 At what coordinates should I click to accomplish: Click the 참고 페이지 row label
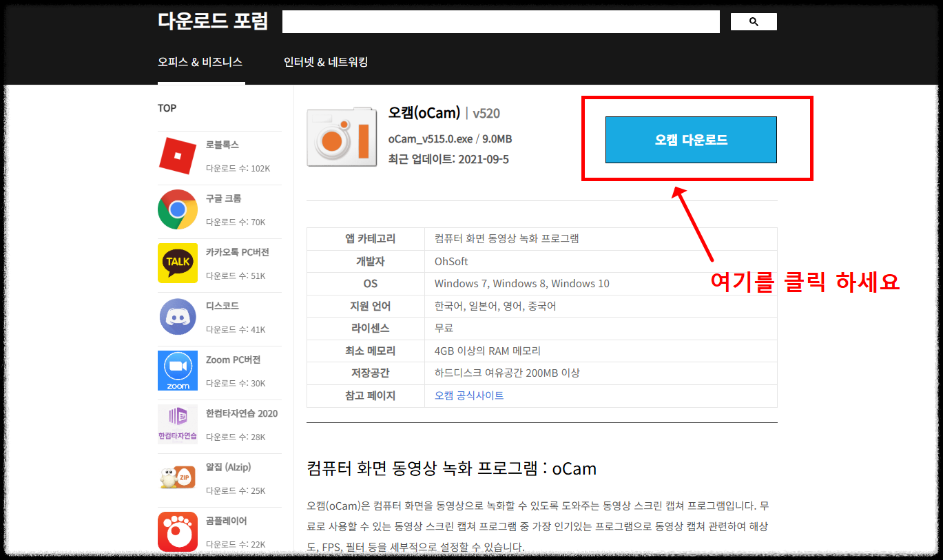371,395
